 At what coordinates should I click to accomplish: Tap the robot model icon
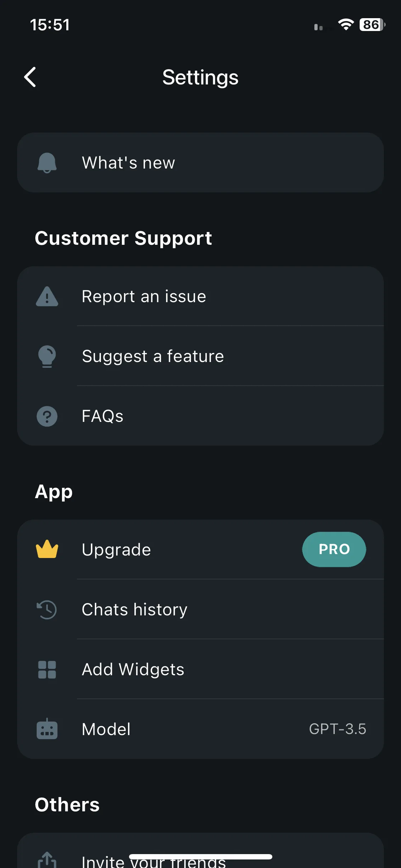47,729
